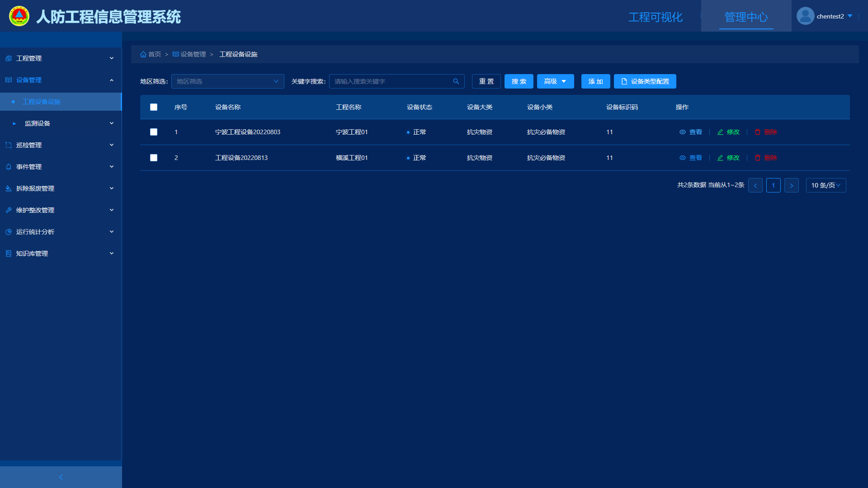Click the 重置 button
The height and width of the screenshot is (488, 868).
(486, 81)
